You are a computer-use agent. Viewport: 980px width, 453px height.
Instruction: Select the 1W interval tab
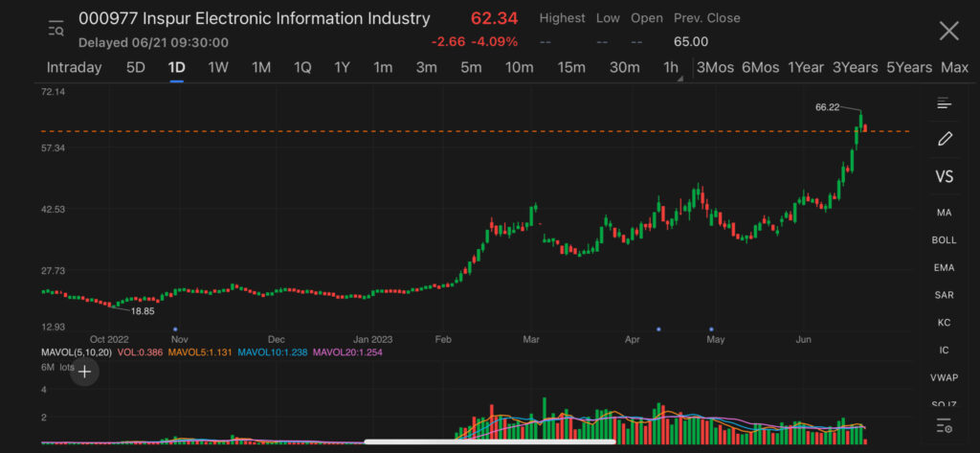point(218,68)
